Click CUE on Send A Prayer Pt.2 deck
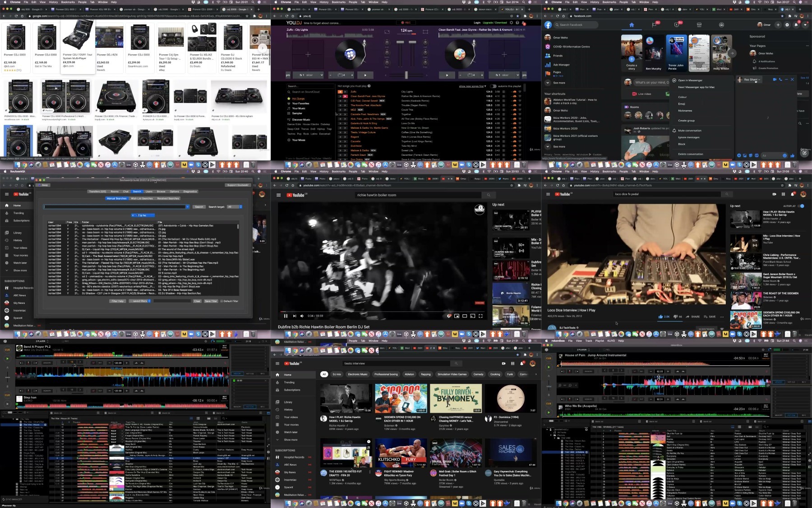 coord(7,350)
